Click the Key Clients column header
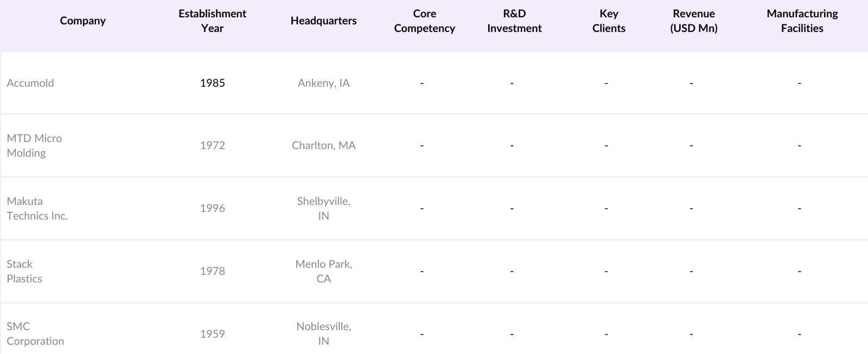 point(608,21)
